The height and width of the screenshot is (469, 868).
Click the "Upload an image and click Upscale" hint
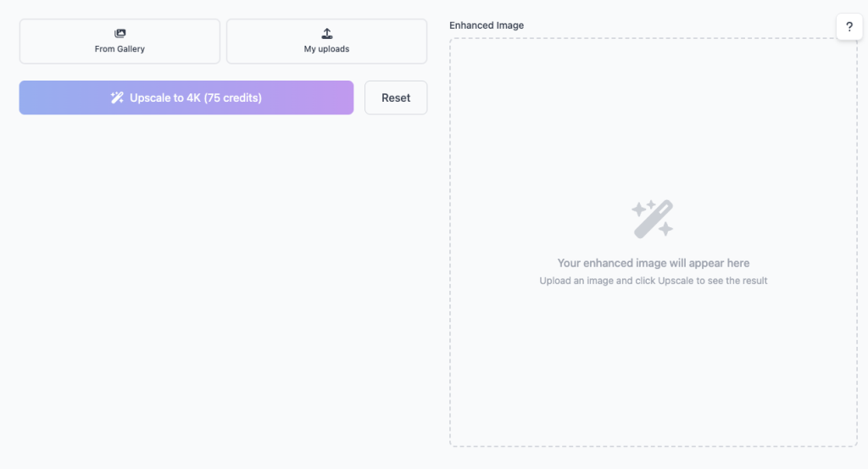pos(654,281)
